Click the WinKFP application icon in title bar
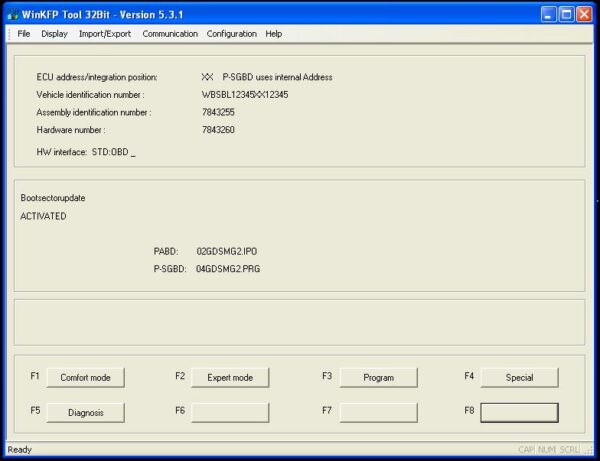 tap(13, 13)
